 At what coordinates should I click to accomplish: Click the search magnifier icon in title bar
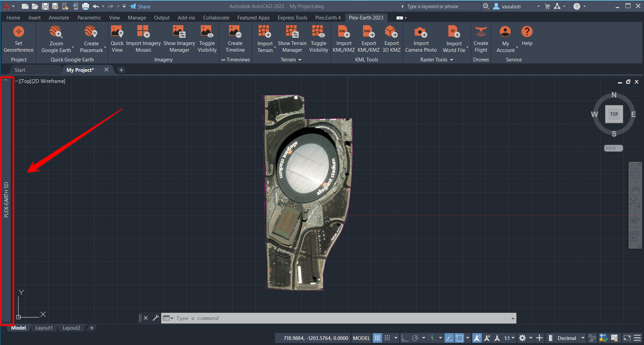coord(486,6)
